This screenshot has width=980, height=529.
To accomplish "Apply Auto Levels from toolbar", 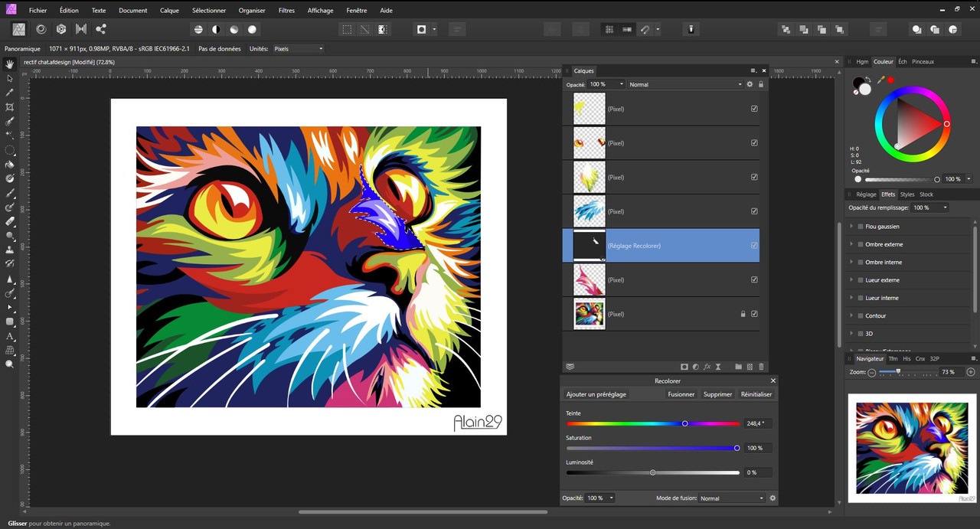I will [x=198, y=29].
